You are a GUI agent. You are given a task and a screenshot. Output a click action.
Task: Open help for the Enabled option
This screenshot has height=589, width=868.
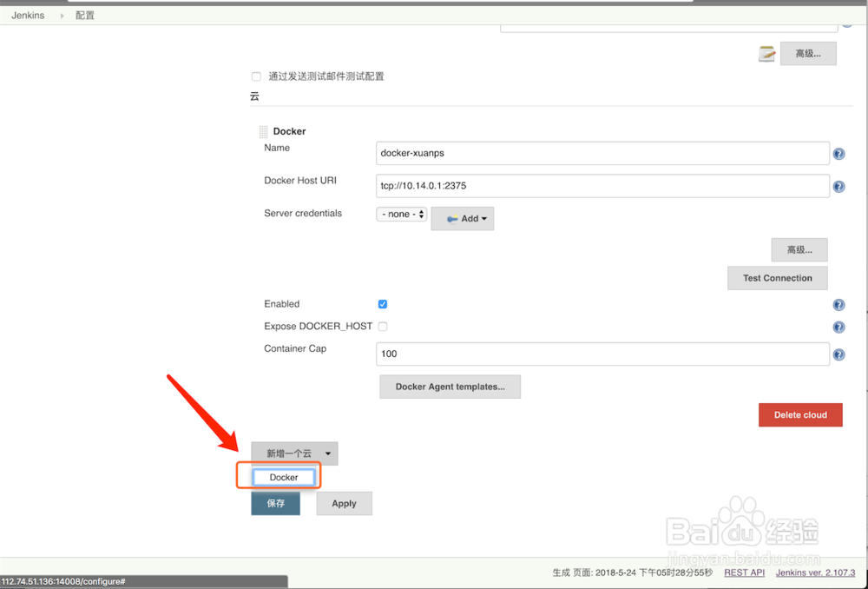(x=838, y=305)
